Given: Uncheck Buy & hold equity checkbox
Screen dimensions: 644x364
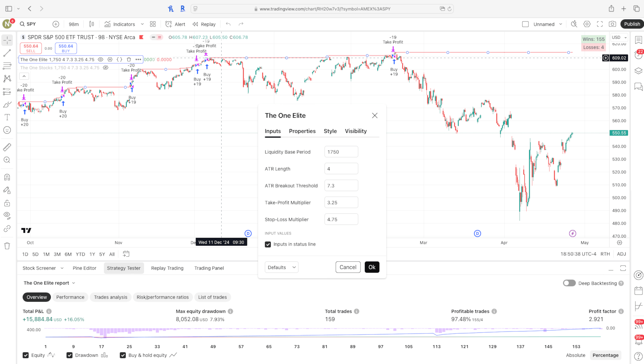Looking at the screenshot, I should 123,355.
